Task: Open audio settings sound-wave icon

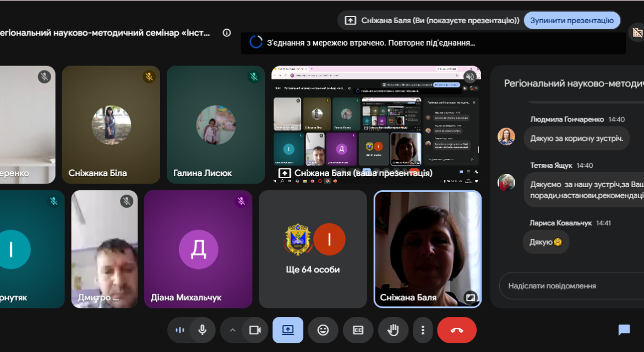Action: click(179, 330)
